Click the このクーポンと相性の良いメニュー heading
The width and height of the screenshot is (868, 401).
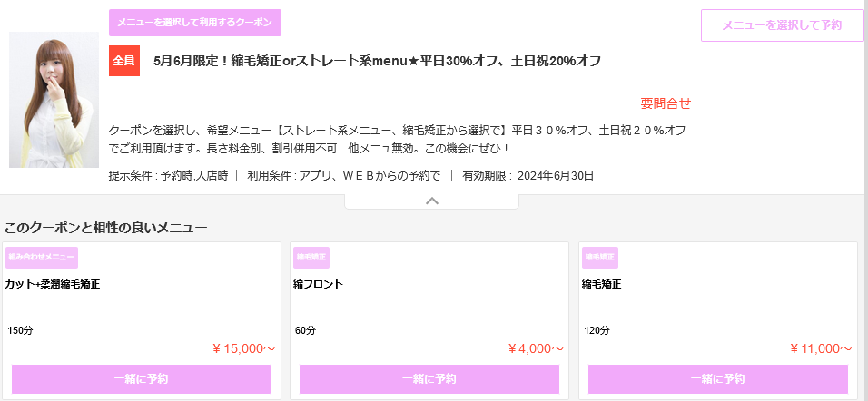coord(106,227)
